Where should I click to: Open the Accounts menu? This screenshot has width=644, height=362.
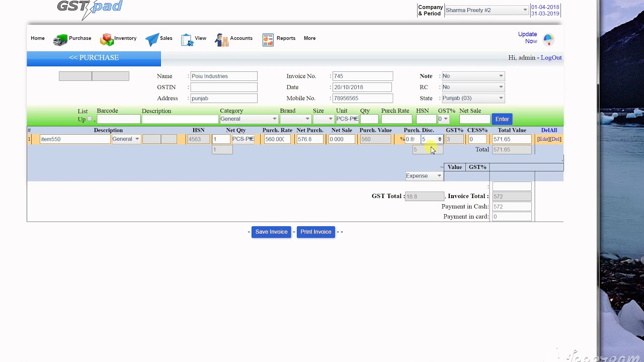241,38
